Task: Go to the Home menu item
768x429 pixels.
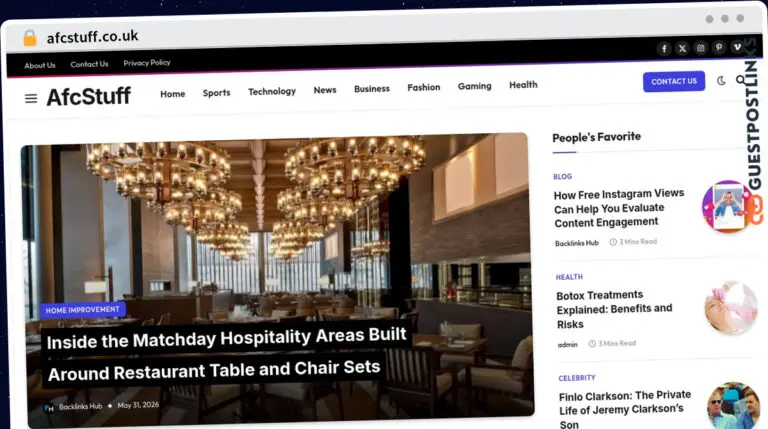Action: [172, 94]
